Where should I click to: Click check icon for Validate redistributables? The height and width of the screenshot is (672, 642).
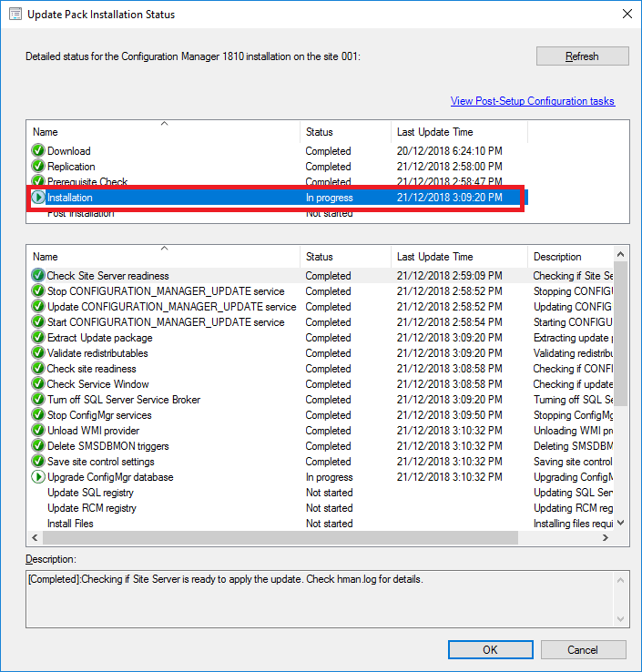38,352
